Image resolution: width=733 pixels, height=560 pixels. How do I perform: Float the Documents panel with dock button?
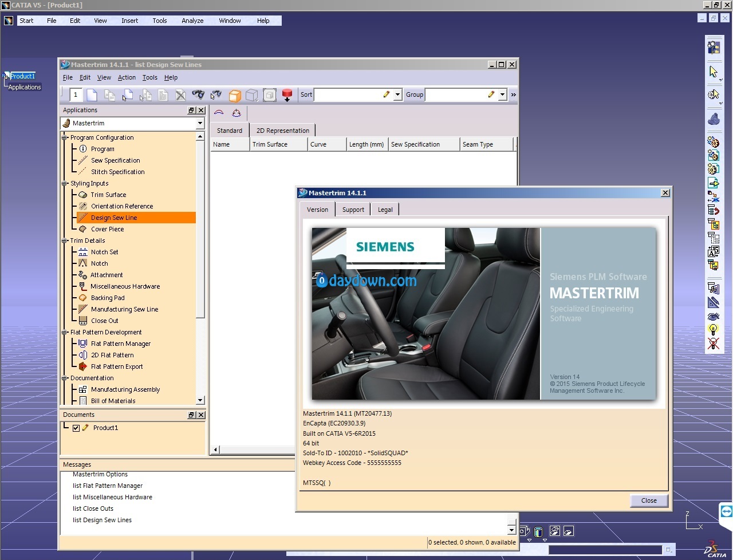(191, 415)
